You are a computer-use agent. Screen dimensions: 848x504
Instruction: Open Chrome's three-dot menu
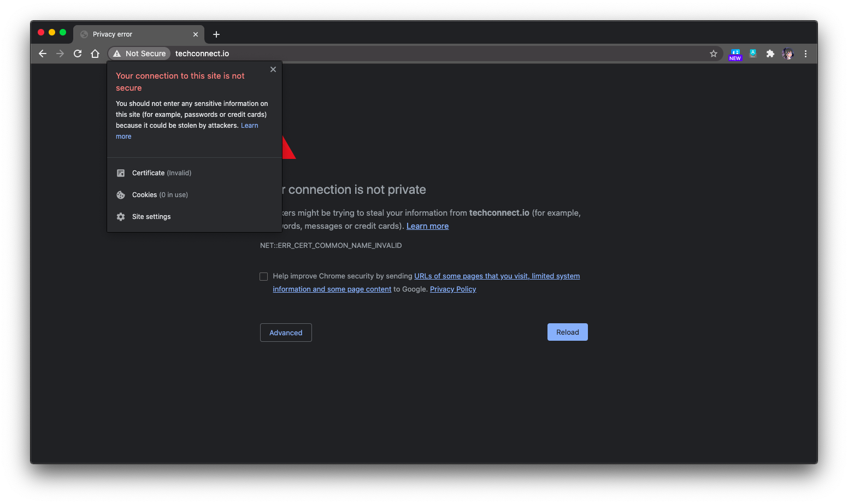[x=805, y=54]
